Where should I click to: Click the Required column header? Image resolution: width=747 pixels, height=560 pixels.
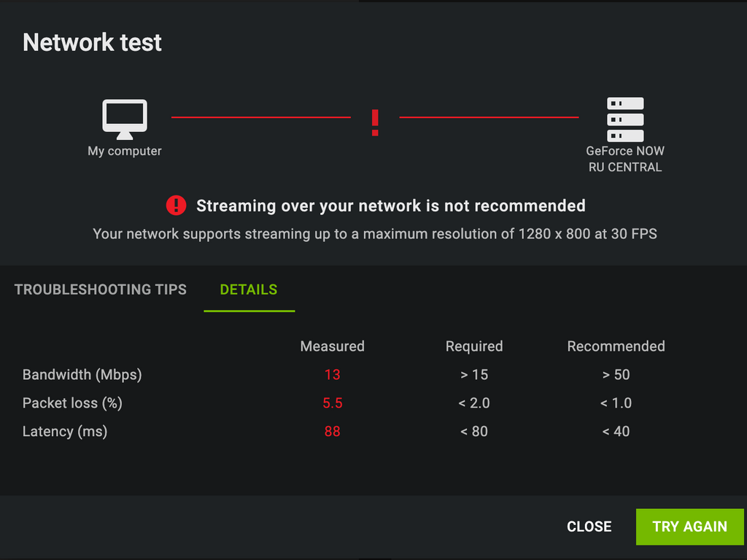coord(474,346)
